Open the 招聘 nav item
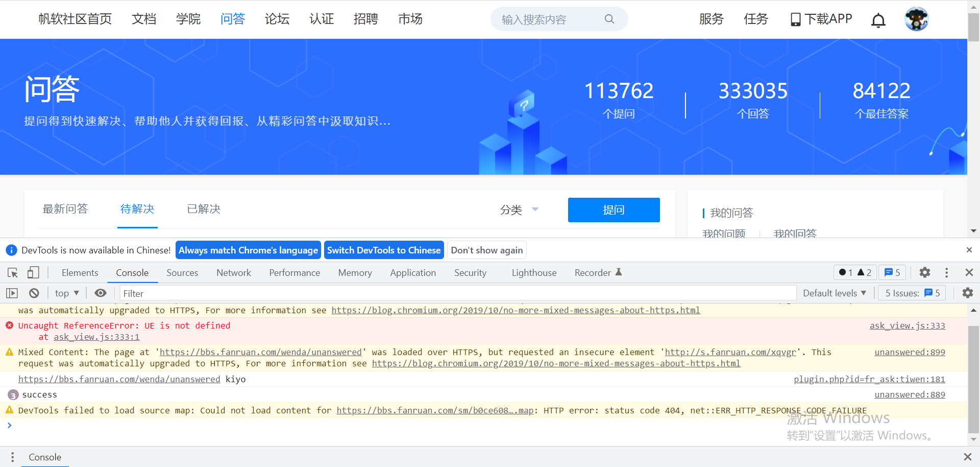980x467 pixels. pyautogui.click(x=366, y=19)
